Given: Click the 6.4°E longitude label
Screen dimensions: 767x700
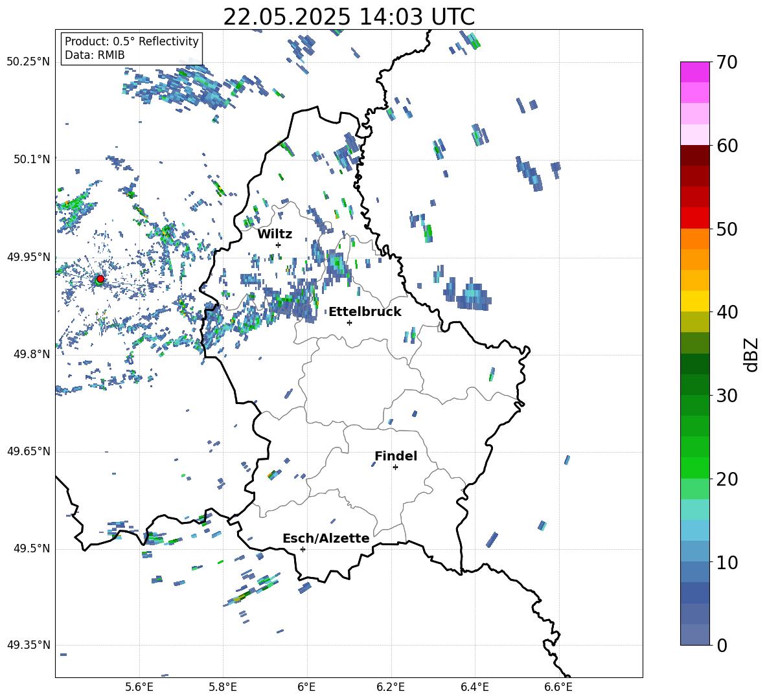Looking at the screenshot, I should click(x=474, y=688).
